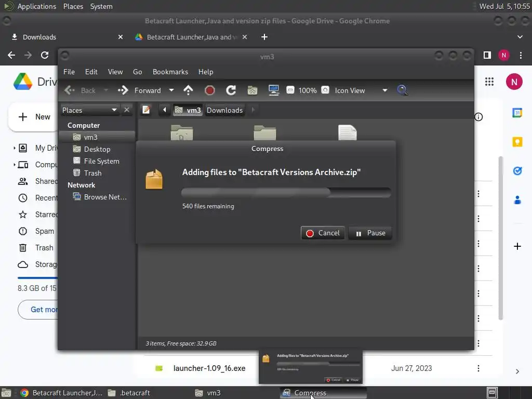Expand My Drive tree in Drive
This screenshot has height=399, width=532.
[14, 148]
